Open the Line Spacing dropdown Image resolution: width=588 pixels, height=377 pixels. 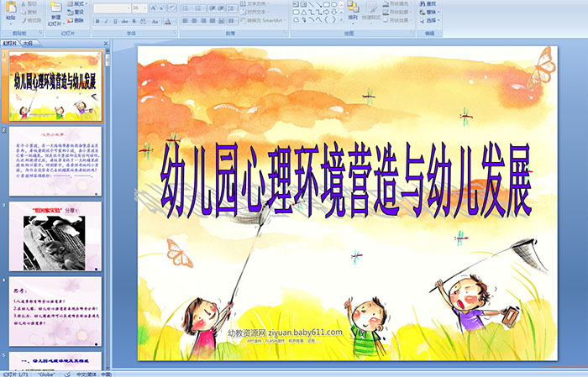(233, 8)
